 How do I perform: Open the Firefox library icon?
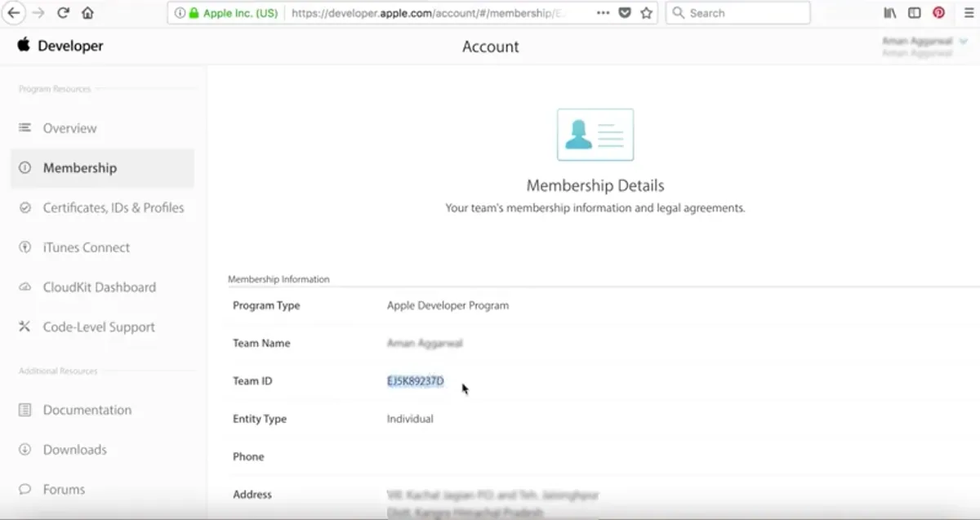(890, 13)
